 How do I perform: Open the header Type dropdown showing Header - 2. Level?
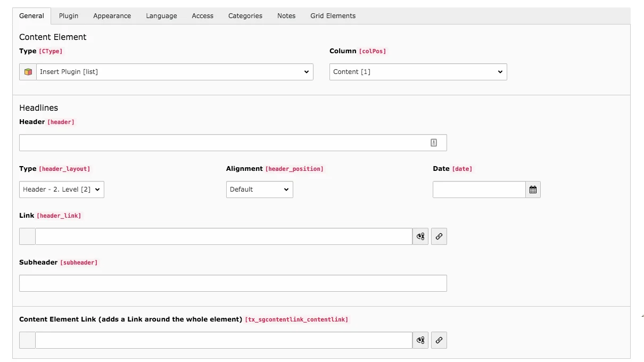61,189
